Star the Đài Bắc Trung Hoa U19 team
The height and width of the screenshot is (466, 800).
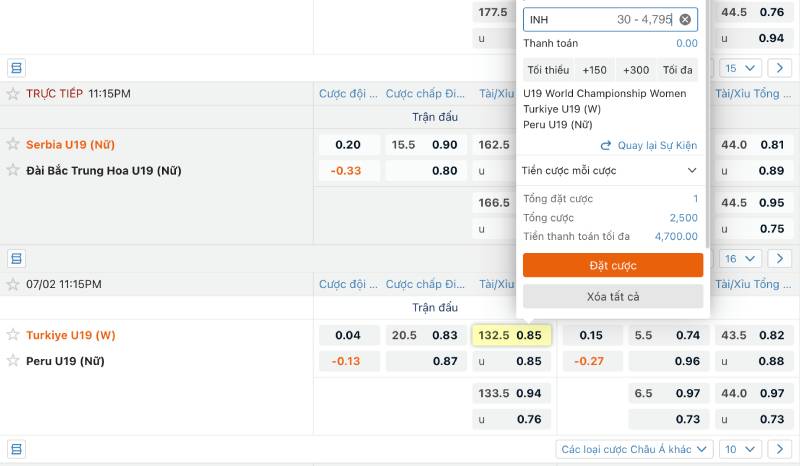click(13, 171)
